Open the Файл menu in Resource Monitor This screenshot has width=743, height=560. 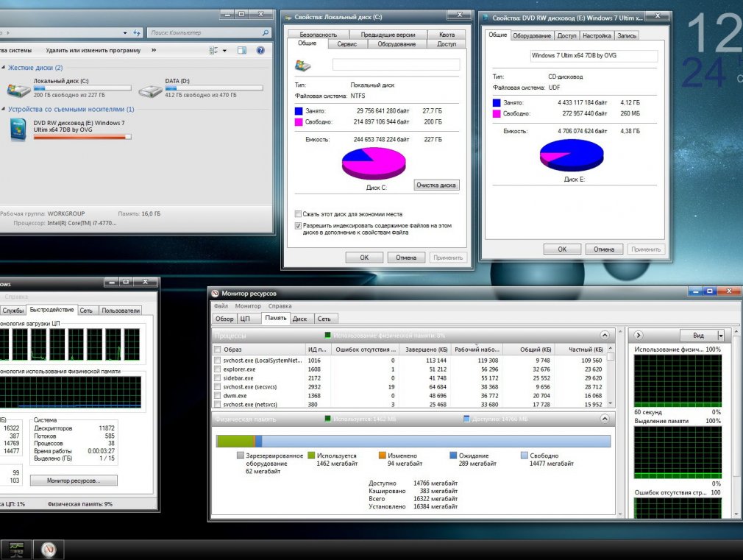pos(221,306)
